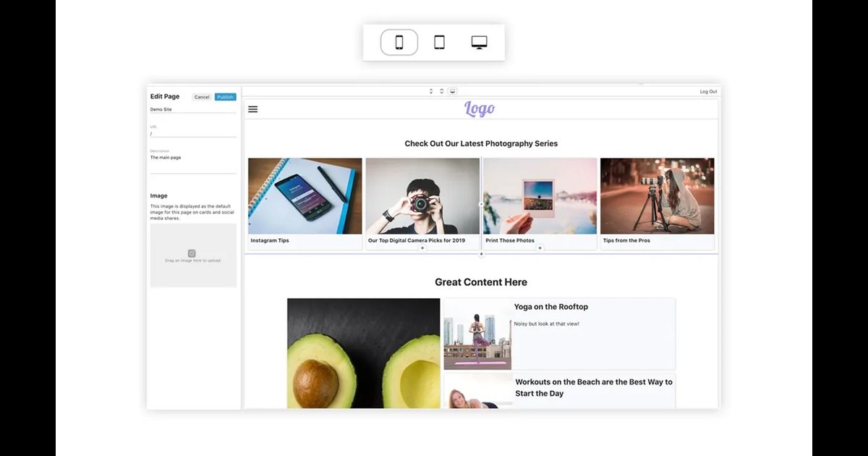Click the camera upload icon in the Image box
The image size is (868, 456).
(x=192, y=253)
